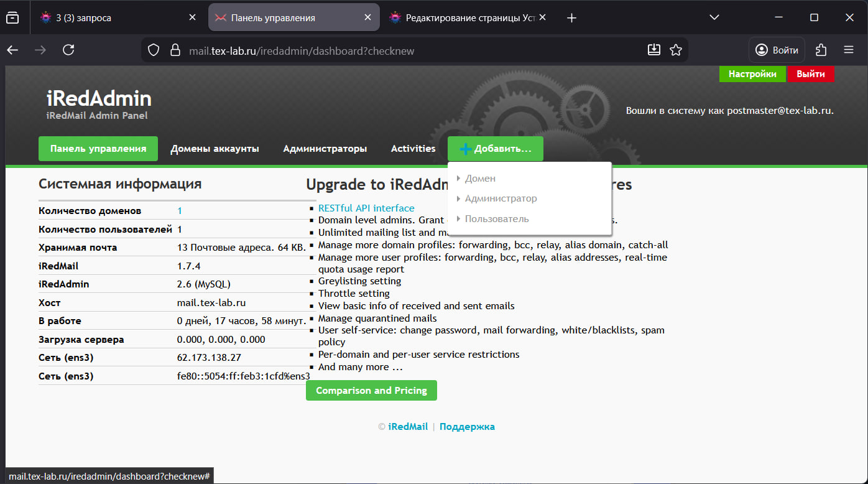This screenshot has width=868, height=484.
Task: Click the shield tracking protection icon
Action: coord(154,50)
